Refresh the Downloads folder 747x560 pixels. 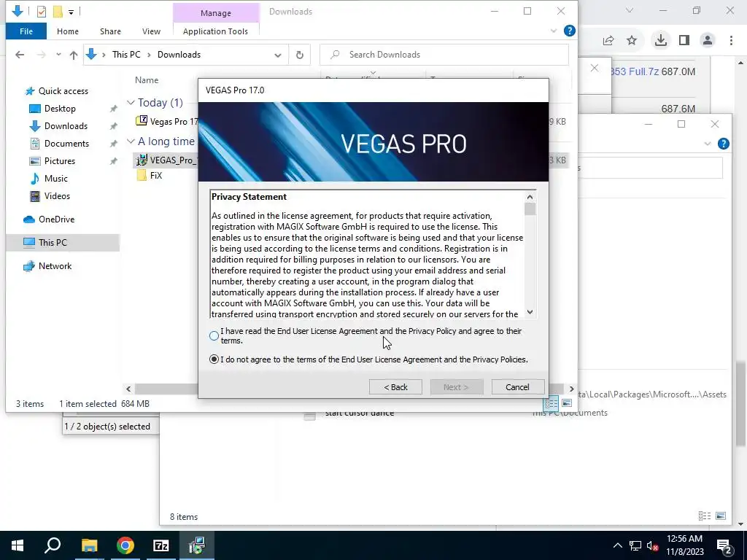(300, 55)
